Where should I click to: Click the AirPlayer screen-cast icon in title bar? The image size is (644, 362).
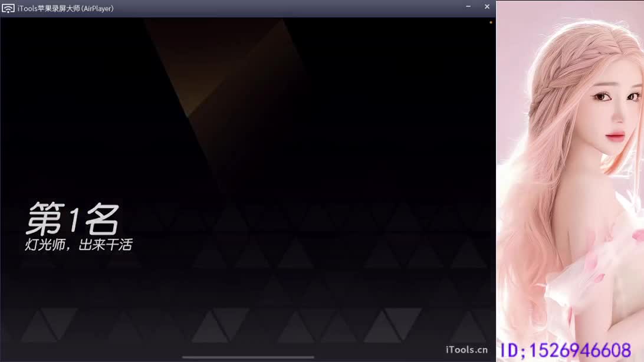click(8, 8)
